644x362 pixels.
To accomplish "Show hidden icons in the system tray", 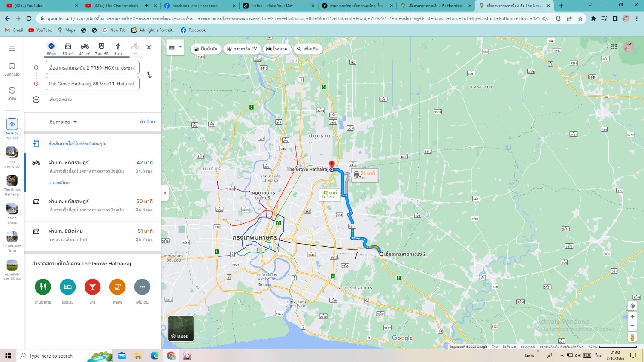I will pos(562,356).
